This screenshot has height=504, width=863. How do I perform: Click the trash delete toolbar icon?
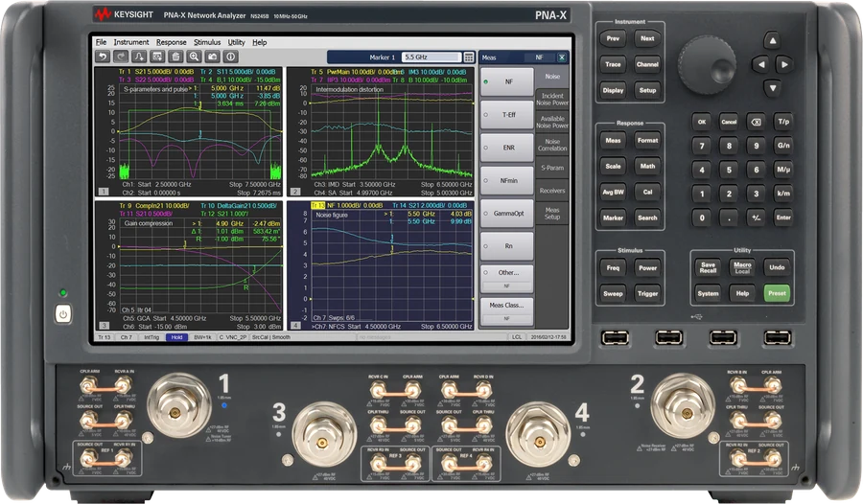tap(175, 57)
